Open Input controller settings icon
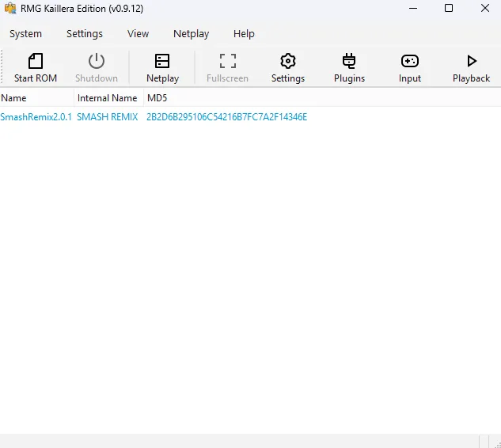501x448 pixels. pyautogui.click(x=410, y=61)
